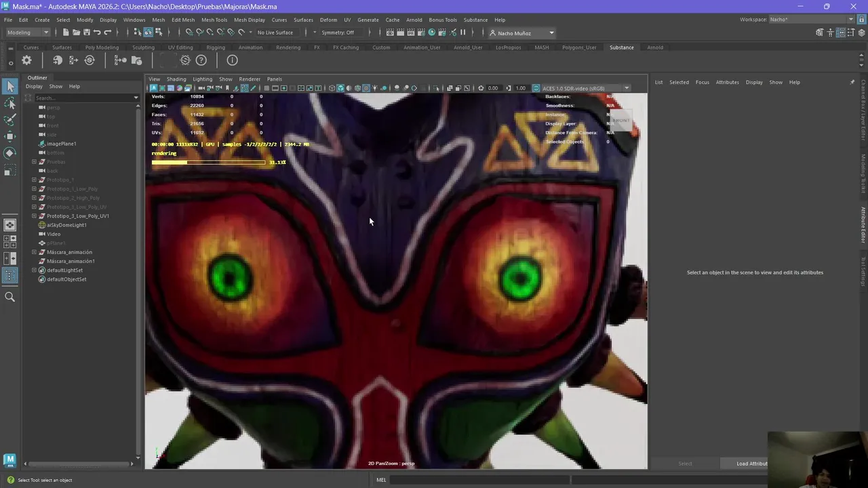Screen dimensions: 868x488
Task: Select imagePlane1 in Outliner
Action: pos(61,144)
